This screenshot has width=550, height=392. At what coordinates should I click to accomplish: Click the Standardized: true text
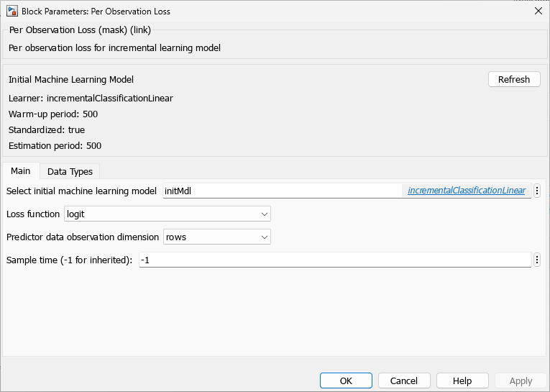[47, 129]
